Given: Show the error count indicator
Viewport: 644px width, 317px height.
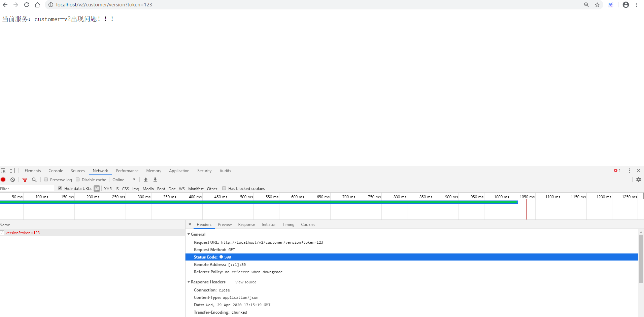Looking at the screenshot, I should [x=617, y=171].
